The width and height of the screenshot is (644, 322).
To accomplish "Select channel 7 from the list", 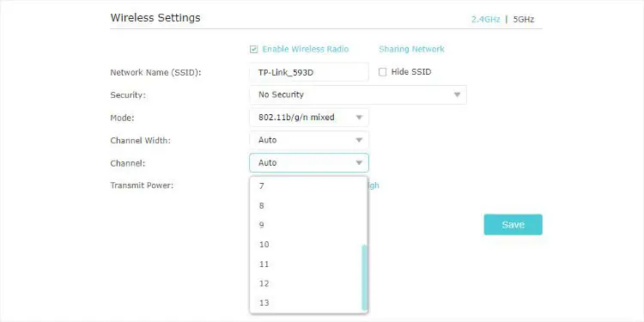I will tap(306, 186).
